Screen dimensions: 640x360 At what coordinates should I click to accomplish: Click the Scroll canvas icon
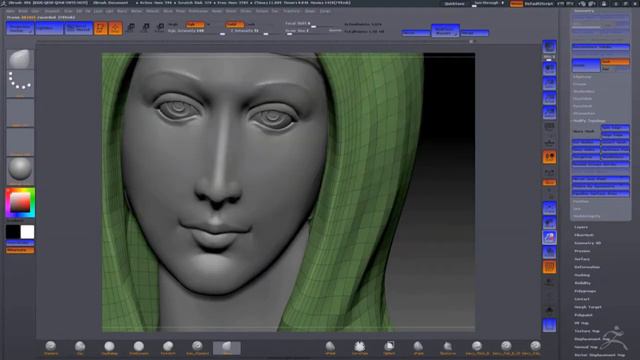(549, 68)
